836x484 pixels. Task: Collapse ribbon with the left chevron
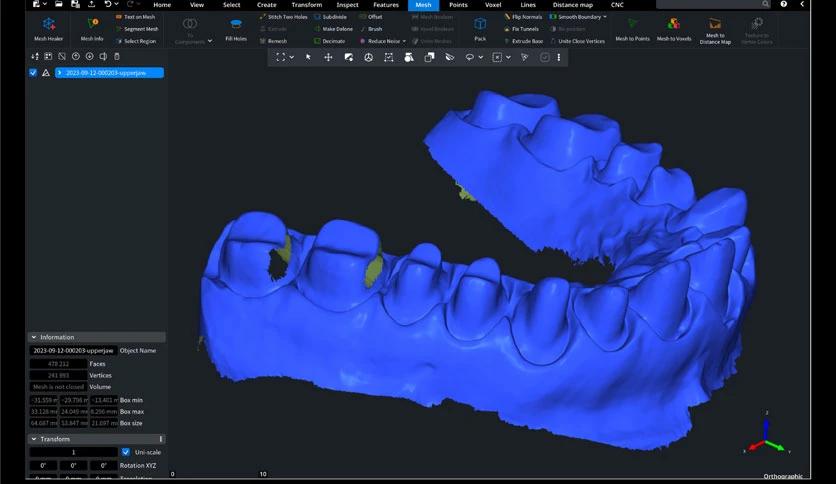point(802,4)
